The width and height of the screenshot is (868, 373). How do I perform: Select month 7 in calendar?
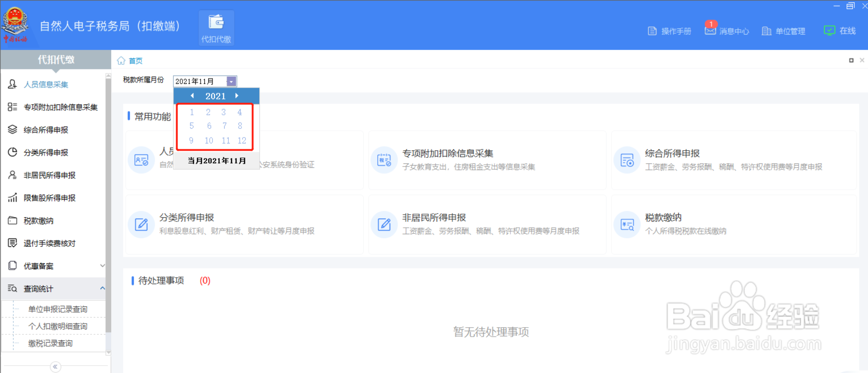coord(224,126)
